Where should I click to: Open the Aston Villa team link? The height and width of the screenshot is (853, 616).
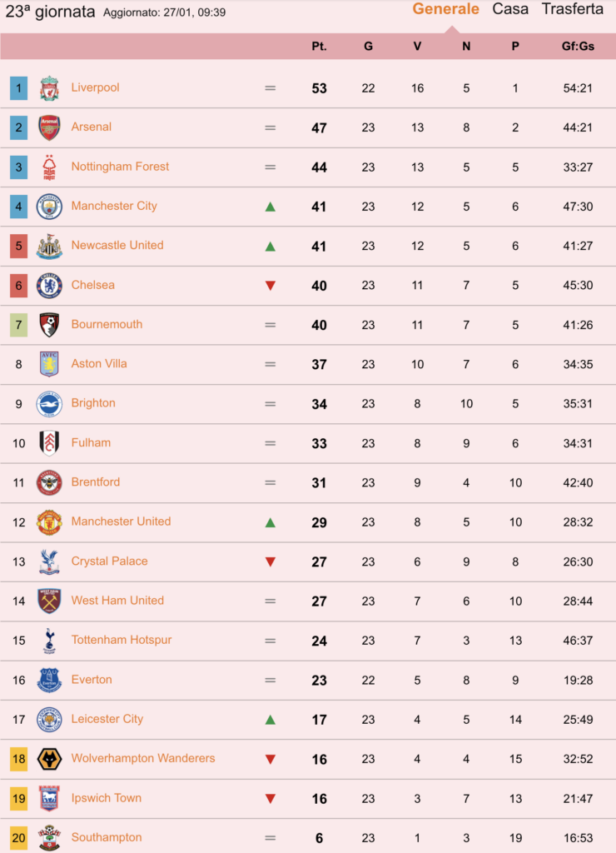[x=99, y=363]
